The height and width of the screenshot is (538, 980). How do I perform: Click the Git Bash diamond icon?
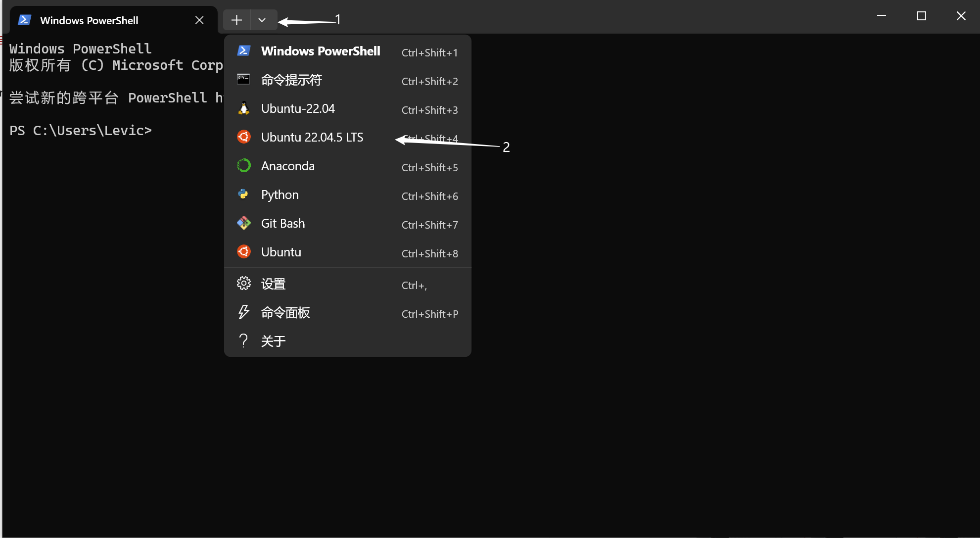(x=244, y=223)
